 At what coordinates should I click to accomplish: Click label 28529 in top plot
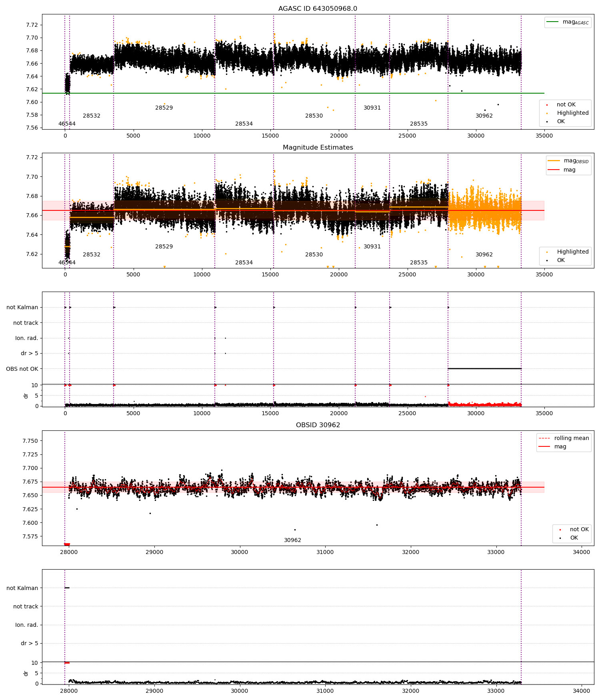(x=164, y=108)
